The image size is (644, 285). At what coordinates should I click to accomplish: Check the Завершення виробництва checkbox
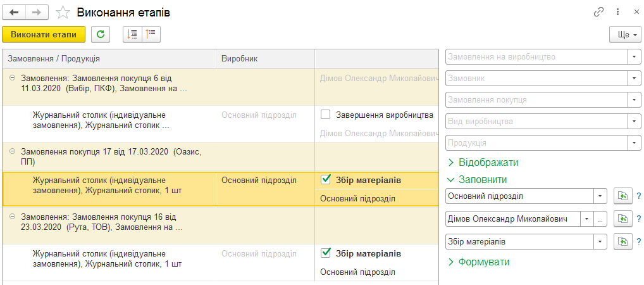click(x=326, y=115)
